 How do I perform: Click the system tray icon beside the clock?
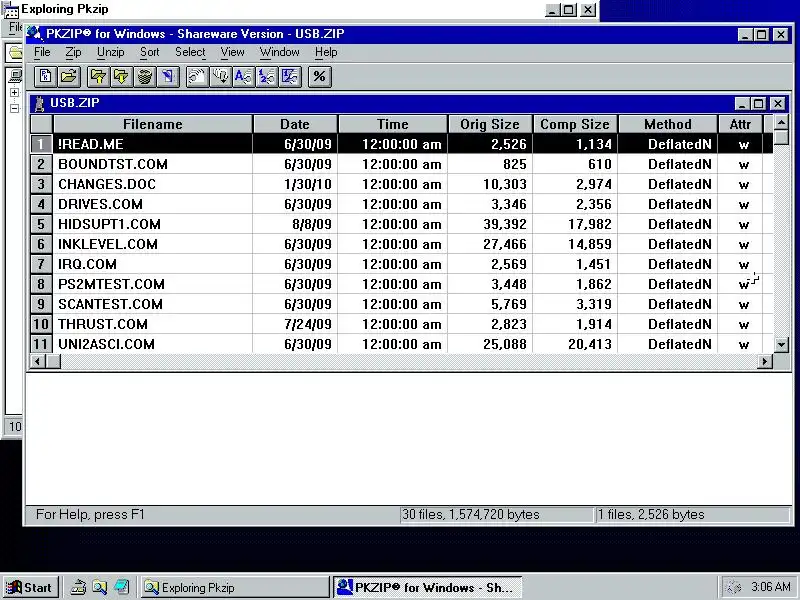733,587
